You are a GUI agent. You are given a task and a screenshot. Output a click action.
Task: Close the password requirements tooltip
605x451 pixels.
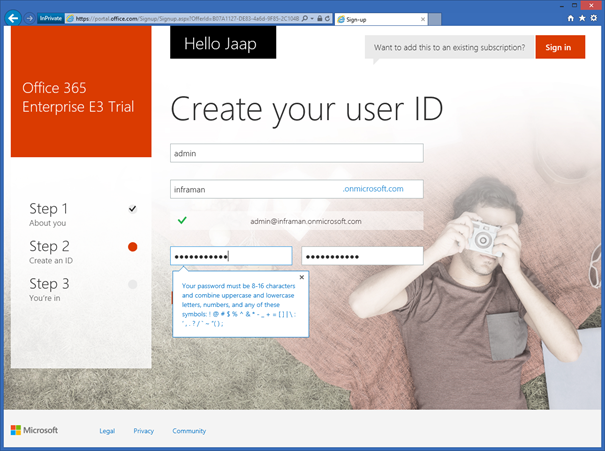302,277
